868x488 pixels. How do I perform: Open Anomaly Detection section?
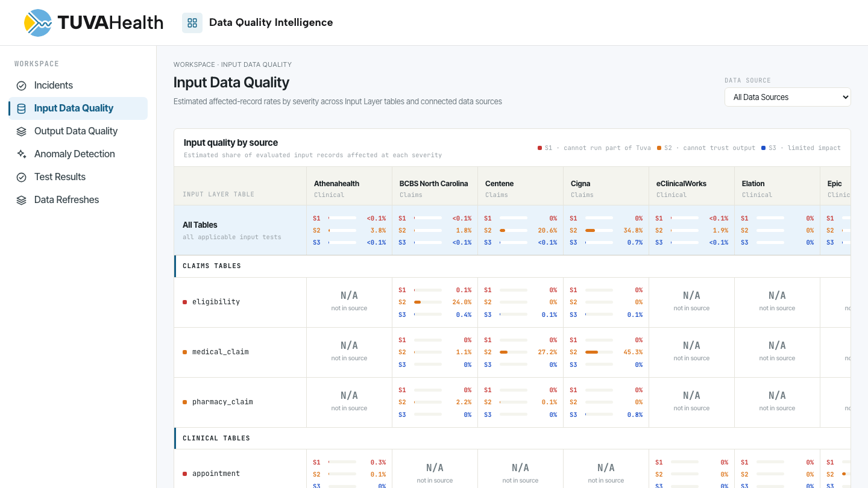coord(78,154)
